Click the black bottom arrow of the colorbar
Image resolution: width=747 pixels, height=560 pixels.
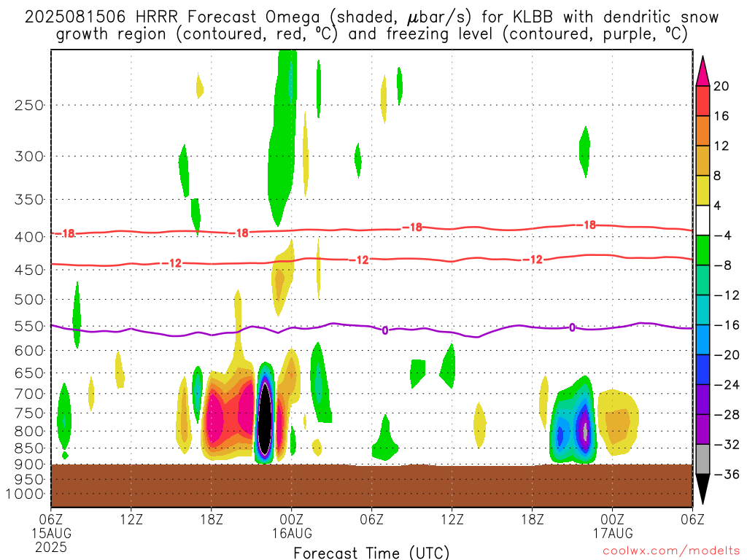point(703,489)
